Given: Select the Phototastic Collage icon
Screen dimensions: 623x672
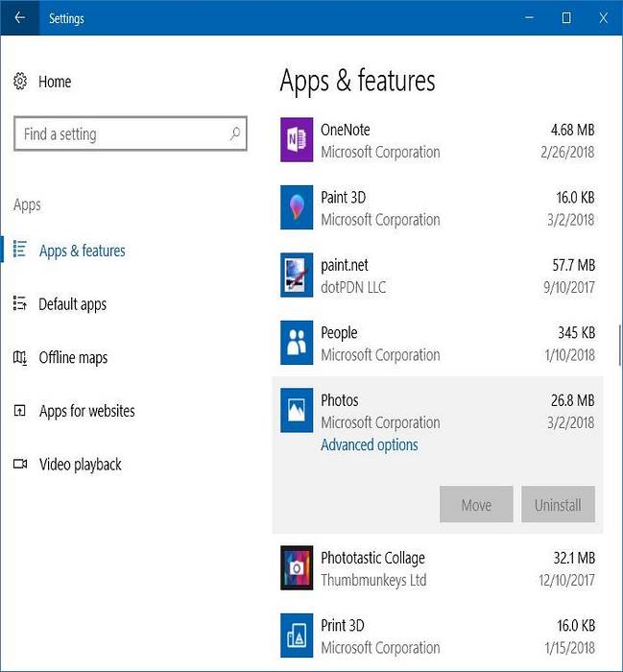Looking at the screenshot, I should [297, 568].
